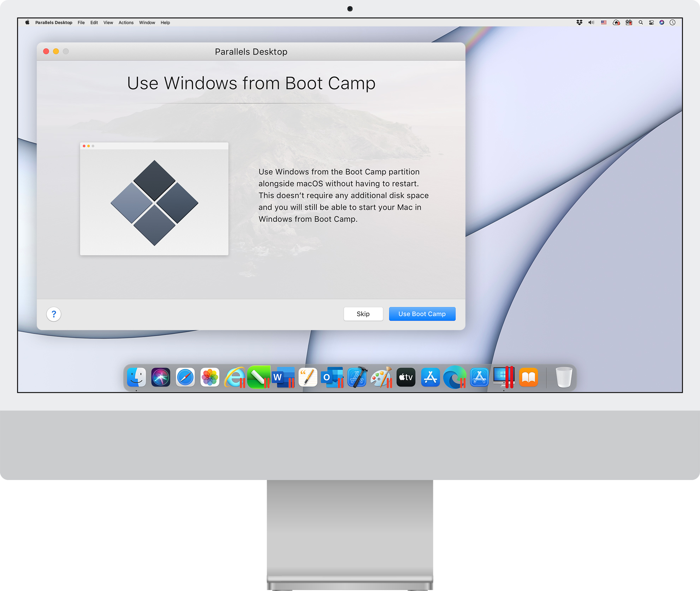Open Parallels Toolbox icon in menu bar
The image size is (700, 591).
pyautogui.click(x=629, y=22)
